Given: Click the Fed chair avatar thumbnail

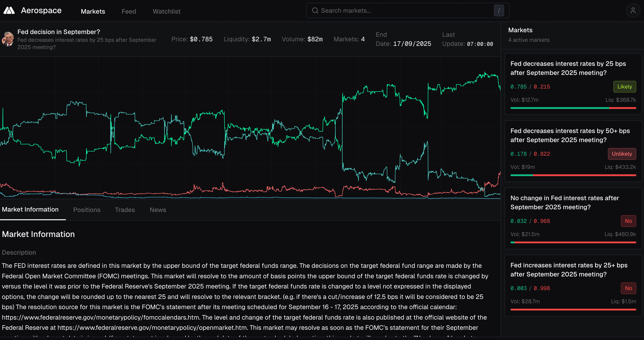Looking at the screenshot, I should pos(8,39).
